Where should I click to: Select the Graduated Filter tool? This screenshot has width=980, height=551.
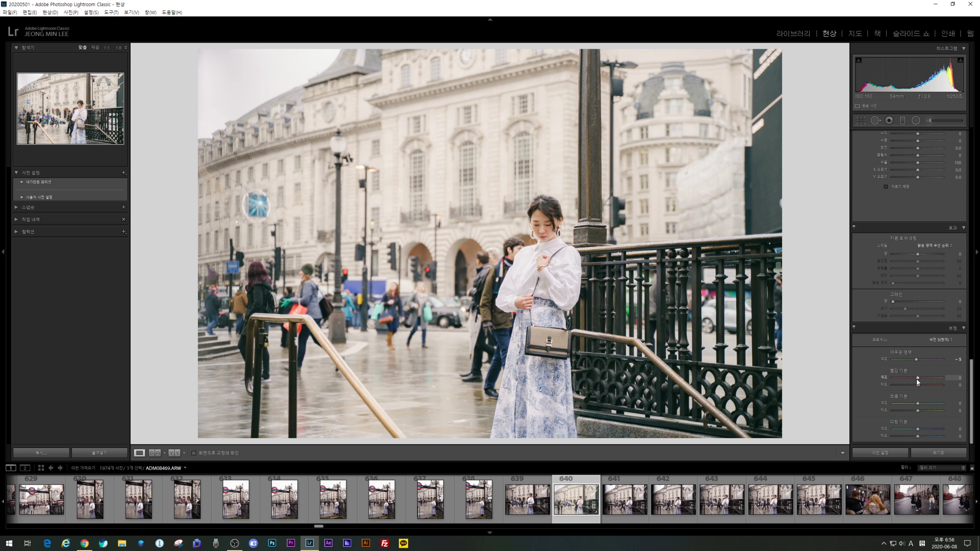(x=902, y=121)
